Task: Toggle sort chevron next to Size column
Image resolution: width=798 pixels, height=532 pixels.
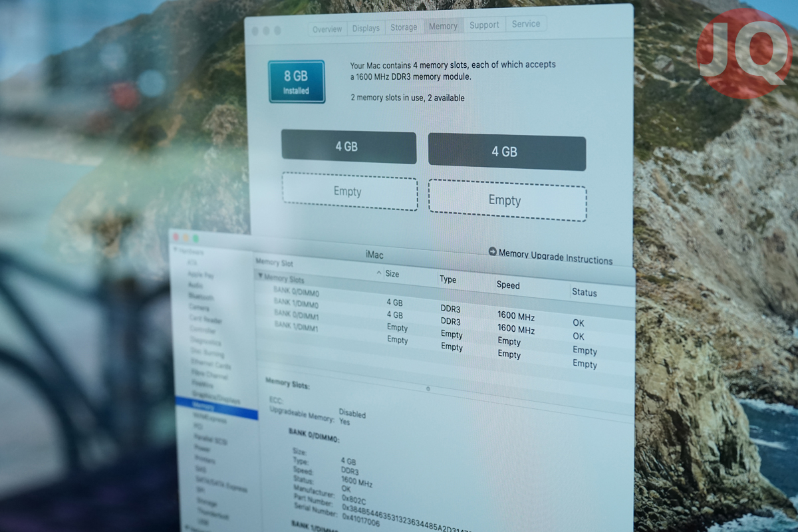Action: coord(379,273)
